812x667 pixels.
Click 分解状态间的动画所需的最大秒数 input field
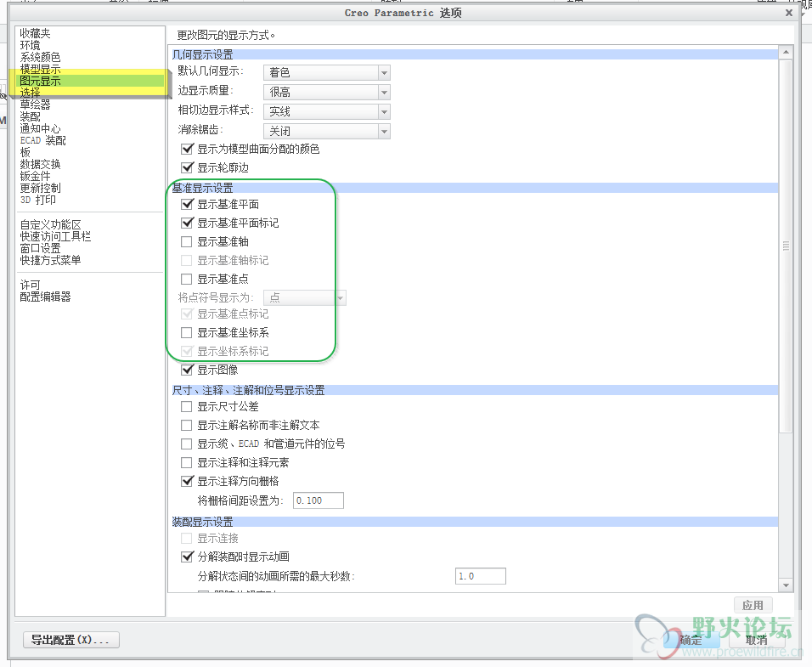481,576
